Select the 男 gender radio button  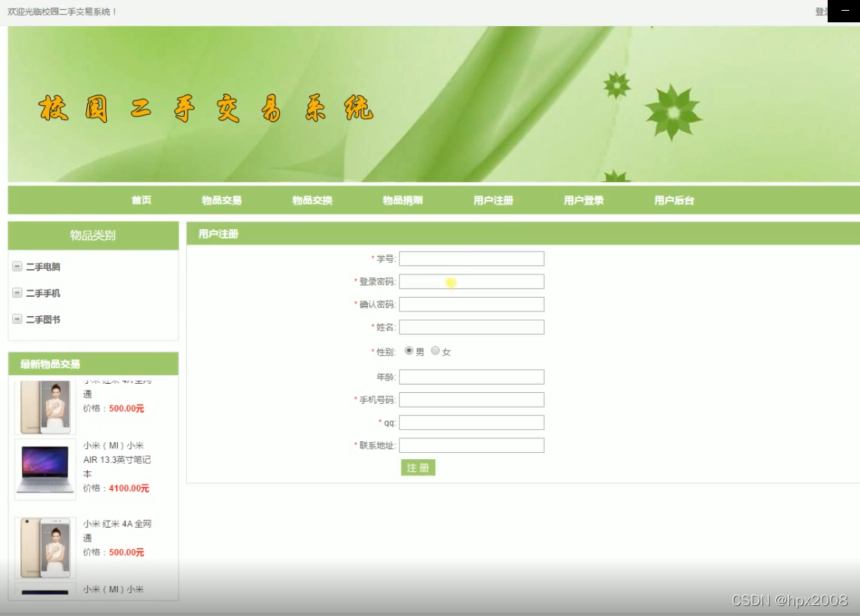point(408,351)
